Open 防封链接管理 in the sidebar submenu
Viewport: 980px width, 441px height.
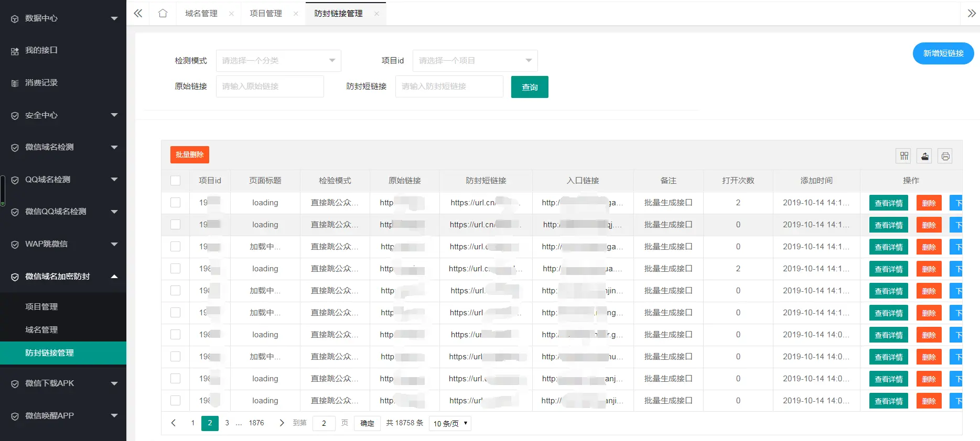[x=63, y=353]
